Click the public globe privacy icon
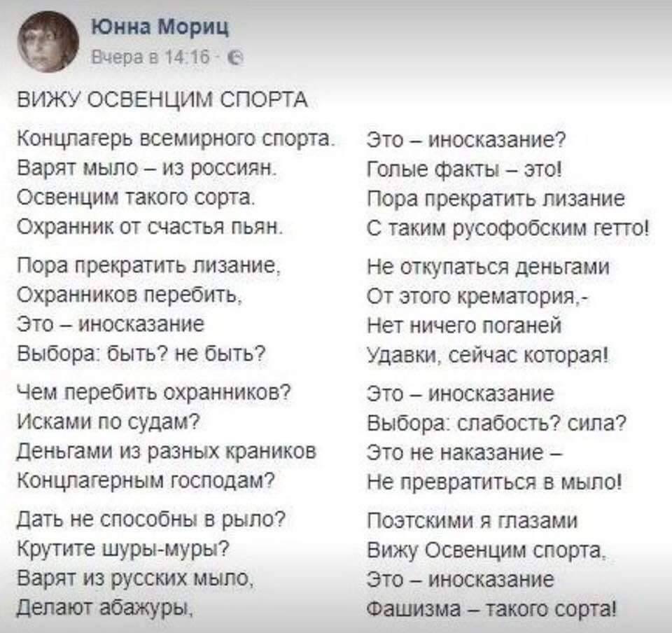The height and width of the screenshot is (633, 672). (237, 57)
